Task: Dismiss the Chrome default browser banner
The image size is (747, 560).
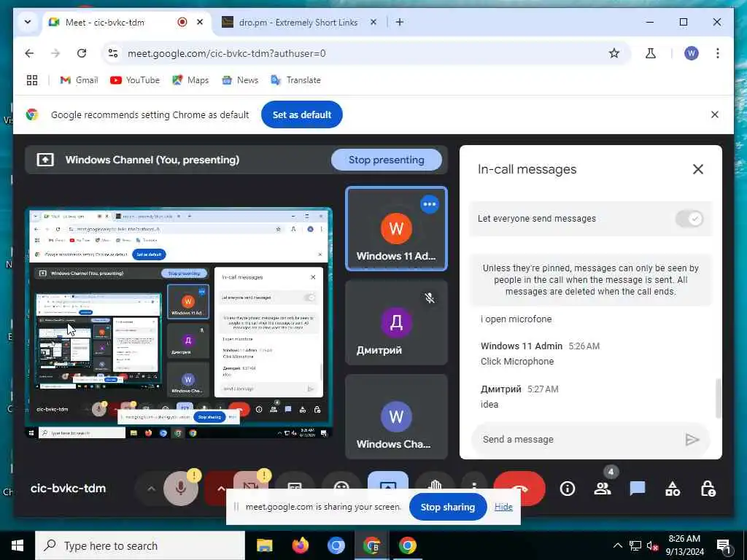Action: [714, 114]
